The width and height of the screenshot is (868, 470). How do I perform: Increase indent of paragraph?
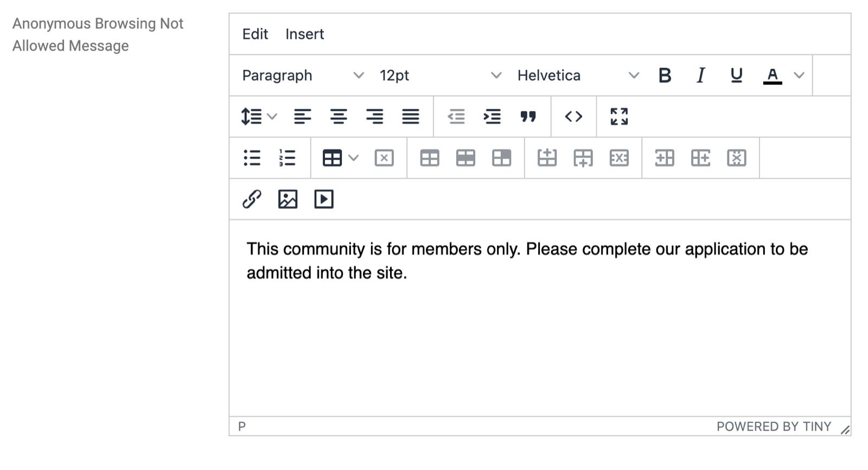click(x=492, y=117)
